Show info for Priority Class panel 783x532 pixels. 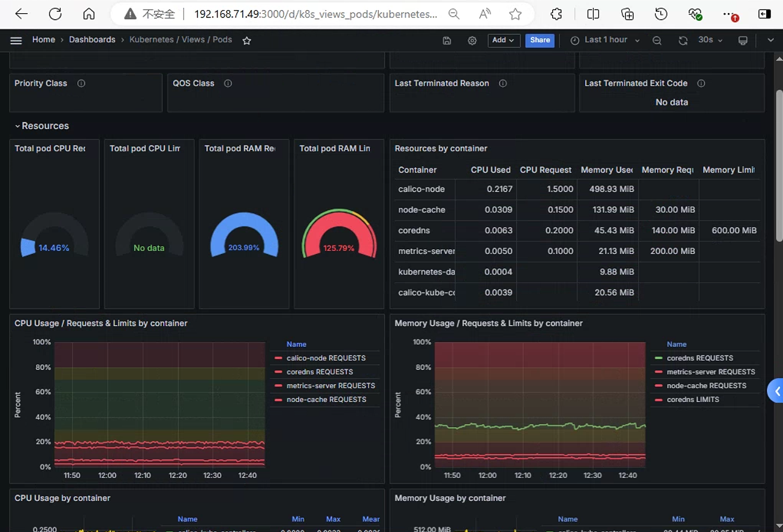(x=81, y=83)
